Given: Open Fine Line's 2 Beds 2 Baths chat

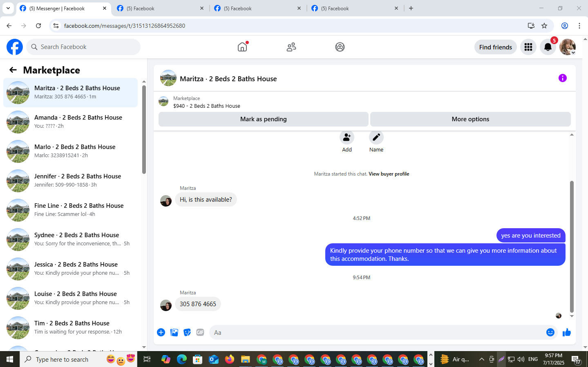Looking at the screenshot, I should point(70,210).
